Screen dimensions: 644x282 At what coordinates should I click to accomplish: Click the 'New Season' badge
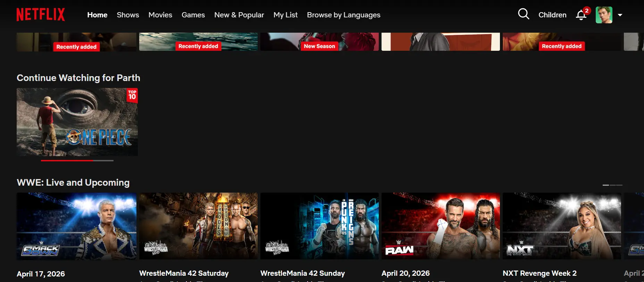point(319,46)
